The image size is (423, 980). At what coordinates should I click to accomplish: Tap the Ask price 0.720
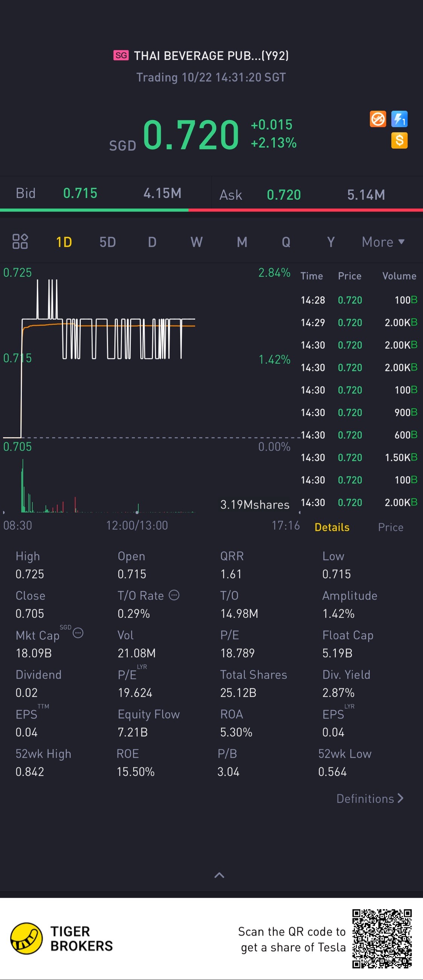click(x=284, y=195)
